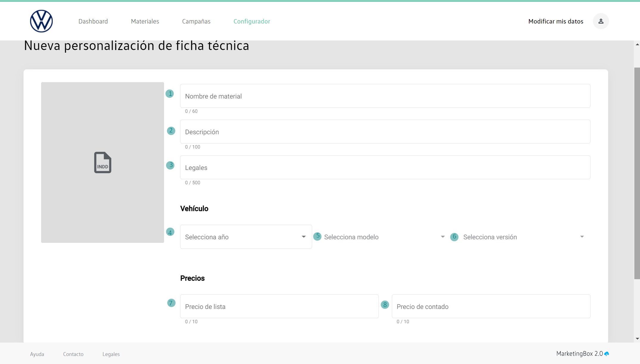Screen dimensions: 640x364
Task: Click the vertical page scrollbar
Action: click(637, 173)
